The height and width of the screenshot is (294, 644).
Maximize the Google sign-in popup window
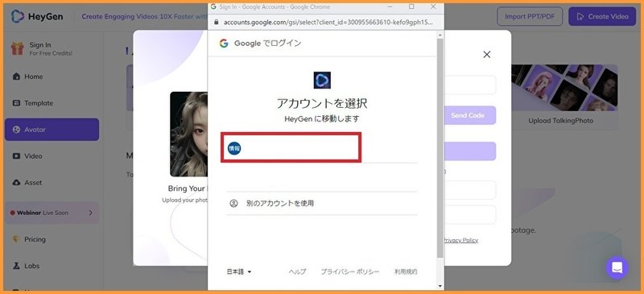pos(411,6)
